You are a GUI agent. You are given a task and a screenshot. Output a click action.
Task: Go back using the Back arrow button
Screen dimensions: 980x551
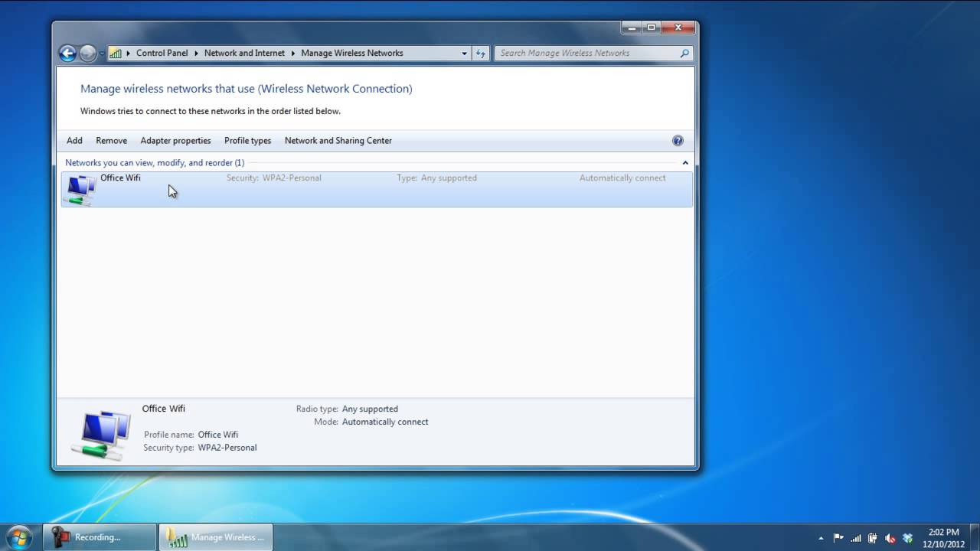point(67,53)
